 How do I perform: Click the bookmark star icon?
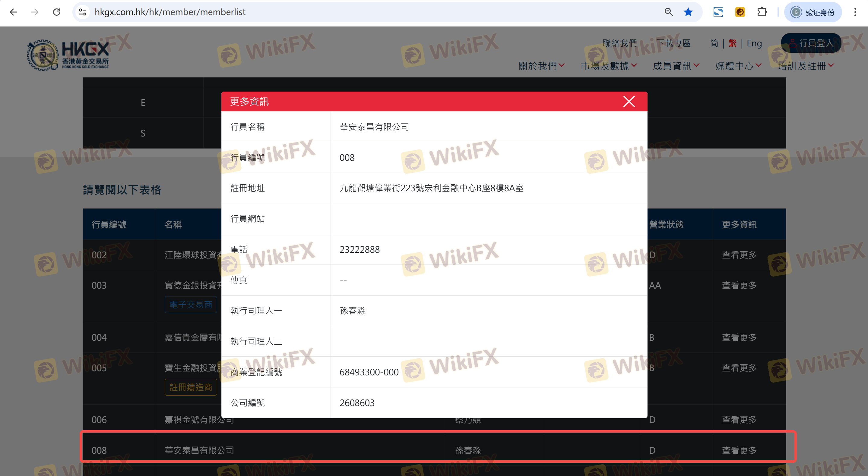click(x=688, y=12)
